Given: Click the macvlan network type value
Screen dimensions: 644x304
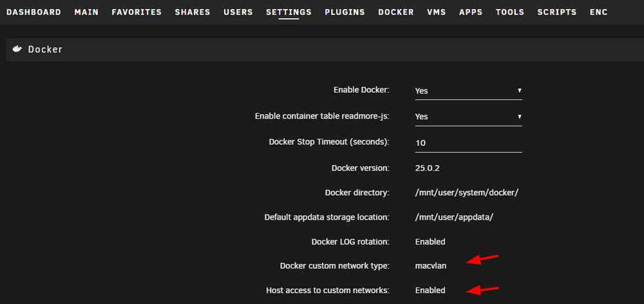Looking at the screenshot, I should tap(431, 266).
